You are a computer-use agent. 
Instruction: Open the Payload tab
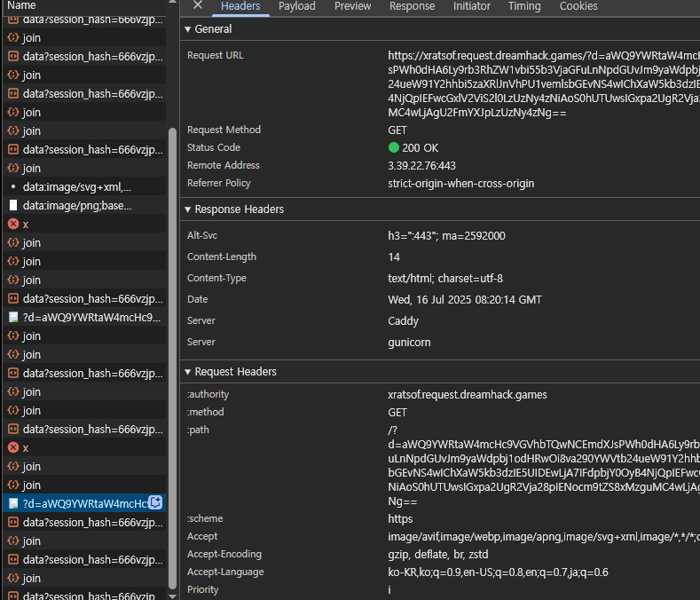click(x=297, y=6)
